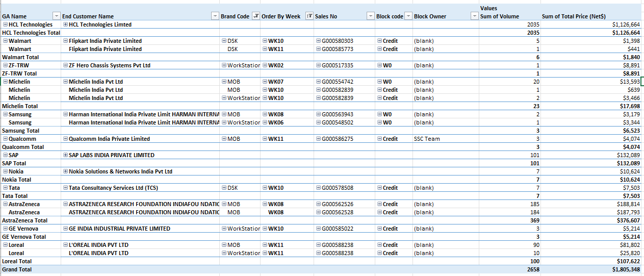This screenshot has height=276, width=644.
Task: Open the Block Owner filter dropdown
Action: [x=475, y=16]
